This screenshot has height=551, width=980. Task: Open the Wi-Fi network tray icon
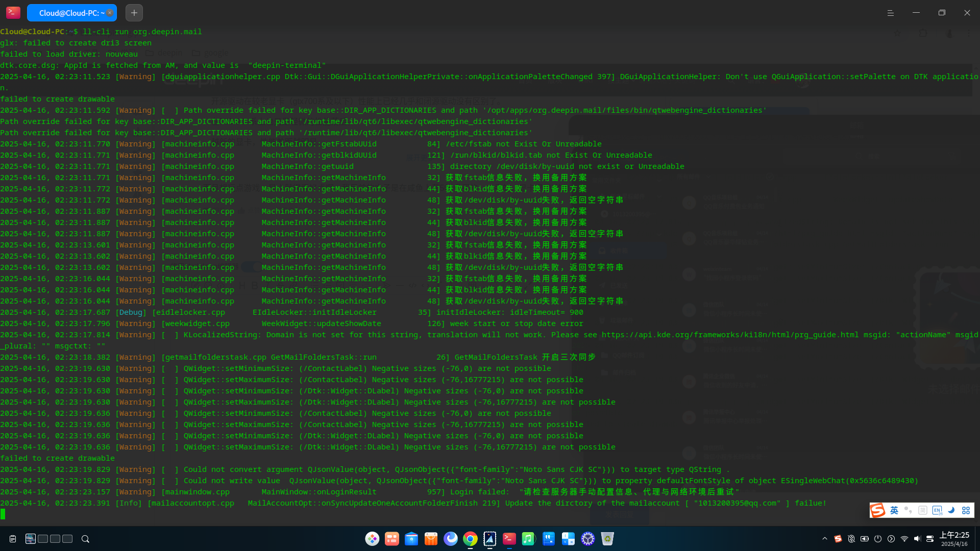click(x=904, y=539)
